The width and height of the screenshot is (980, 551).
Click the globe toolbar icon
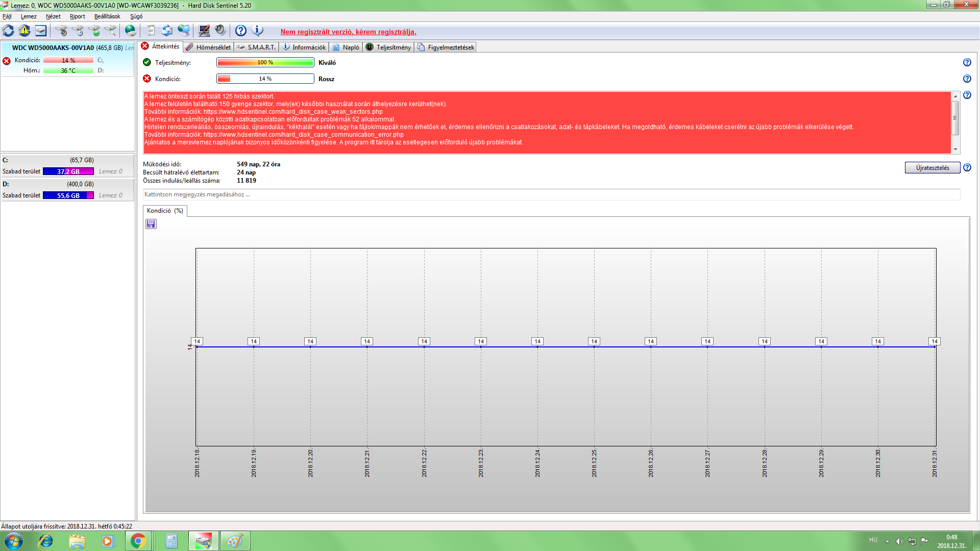(x=131, y=31)
